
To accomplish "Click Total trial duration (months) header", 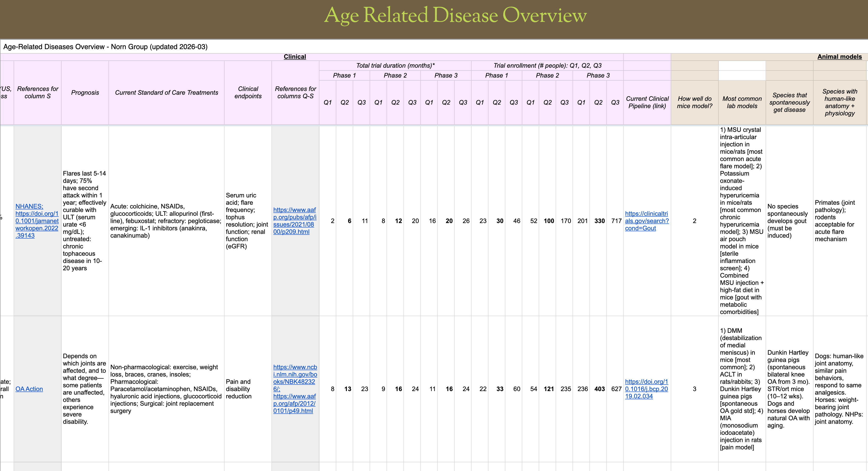I will [395, 65].
